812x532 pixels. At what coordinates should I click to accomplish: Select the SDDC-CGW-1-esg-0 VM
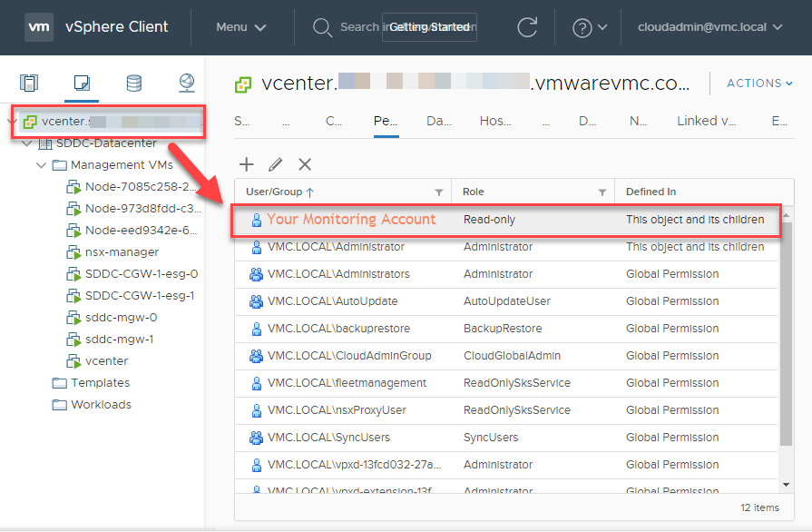click(142, 274)
